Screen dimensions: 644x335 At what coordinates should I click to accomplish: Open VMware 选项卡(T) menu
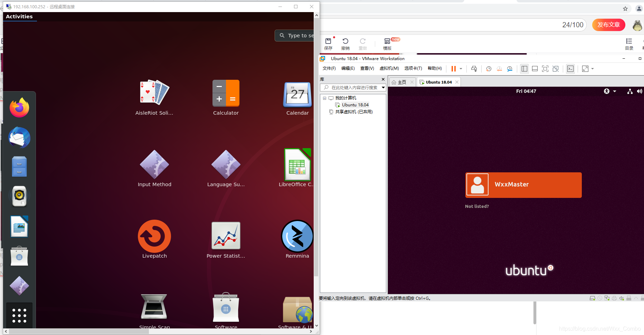(413, 68)
